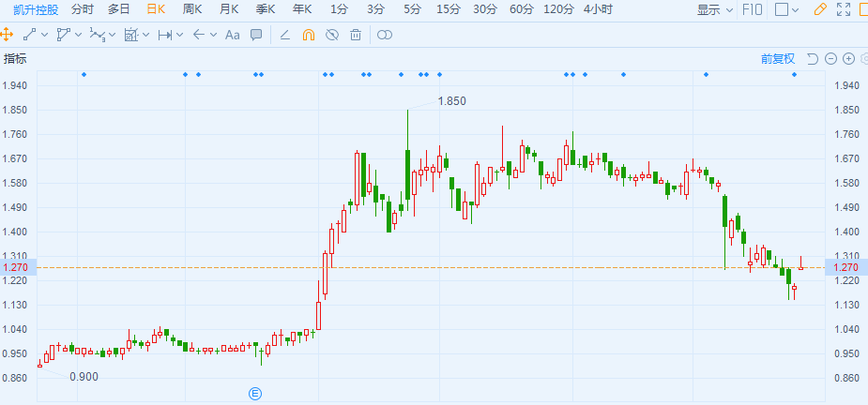Select the left arrow annotation tool

click(x=199, y=35)
